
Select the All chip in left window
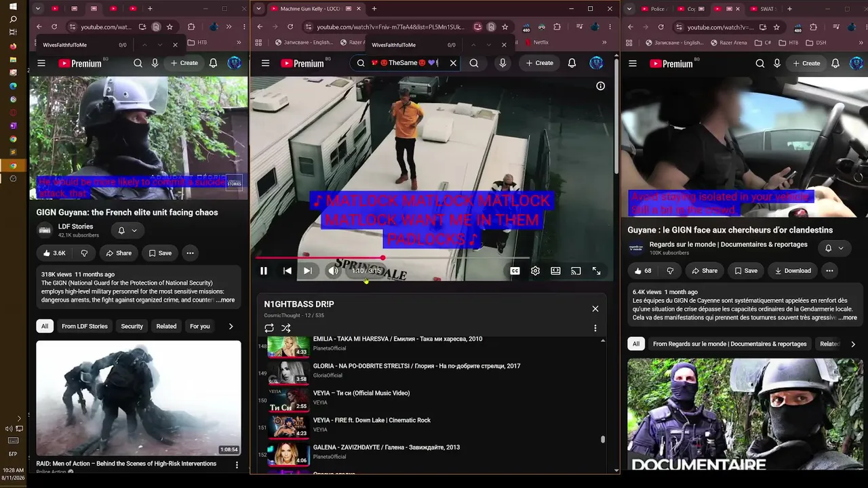tap(45, 326)
